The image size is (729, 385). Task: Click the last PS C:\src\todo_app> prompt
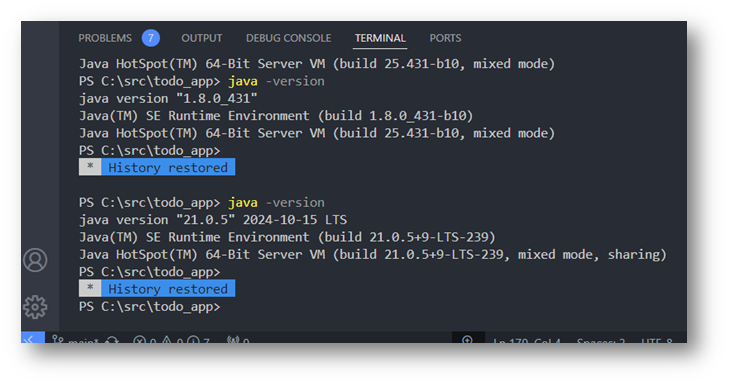(x=150, y=307)
